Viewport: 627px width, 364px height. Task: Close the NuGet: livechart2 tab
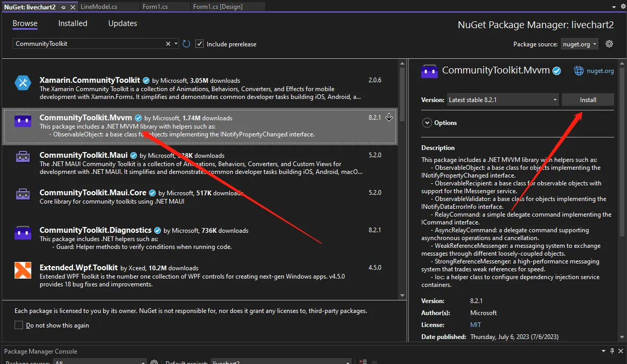pyautogui.click(x=73, y=7)
